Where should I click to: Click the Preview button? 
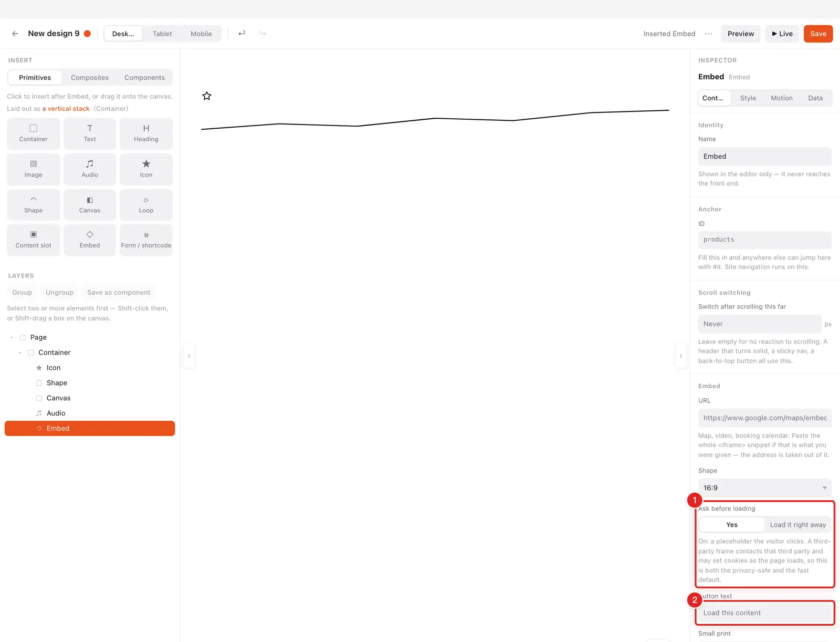(x=741, y=34)
